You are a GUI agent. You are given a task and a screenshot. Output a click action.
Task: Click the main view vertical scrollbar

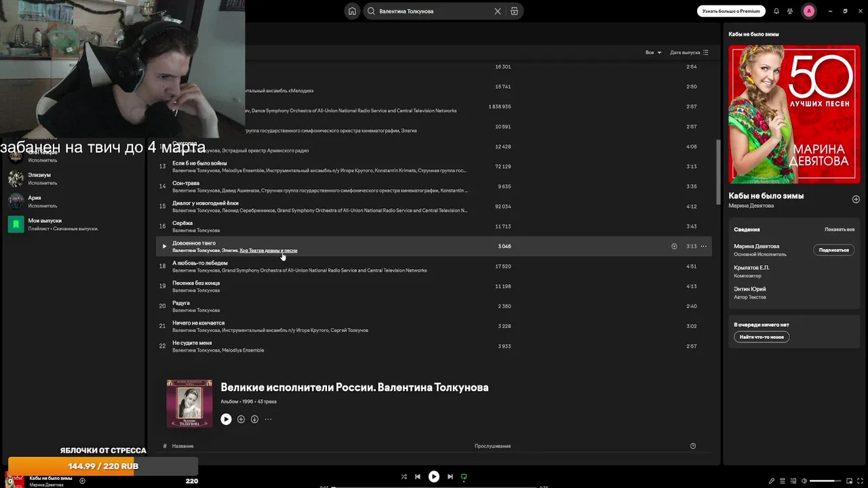click(717, 171)
